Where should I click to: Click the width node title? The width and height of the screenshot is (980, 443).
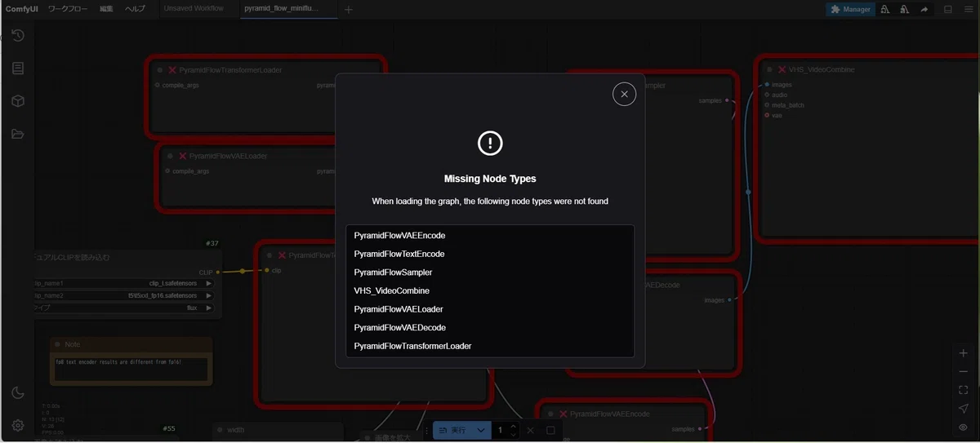pyautogui.click(x=235, y=430)
